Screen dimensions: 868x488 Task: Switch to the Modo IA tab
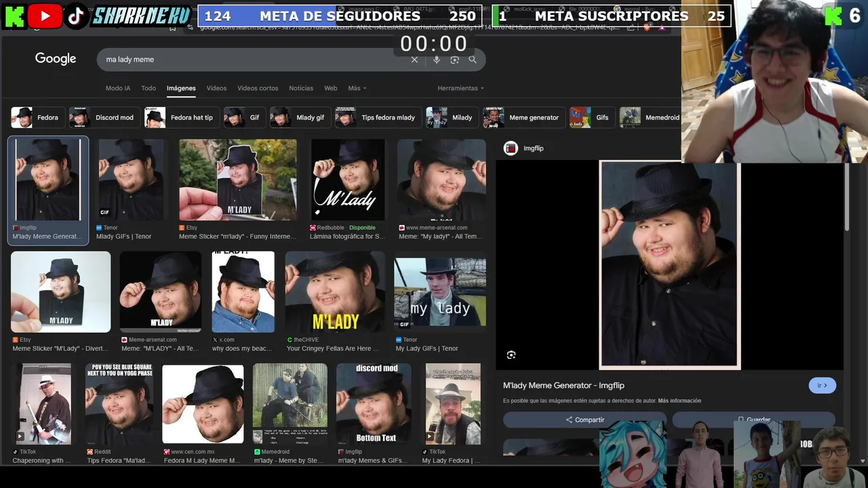point(118,88)
